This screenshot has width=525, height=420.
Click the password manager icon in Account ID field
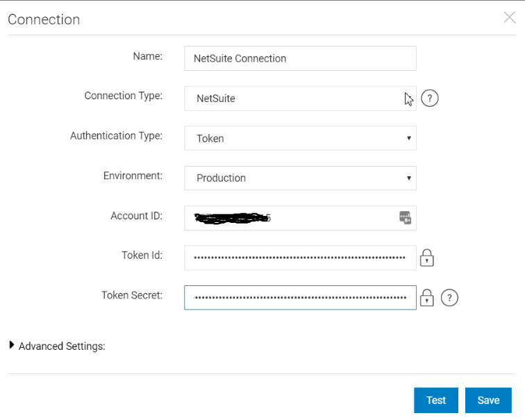coord(405,218)
